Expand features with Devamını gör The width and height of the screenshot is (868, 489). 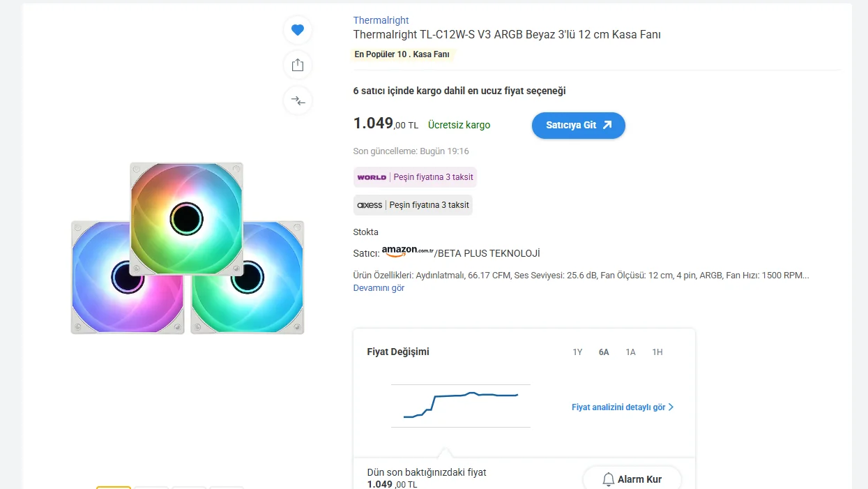379,288
